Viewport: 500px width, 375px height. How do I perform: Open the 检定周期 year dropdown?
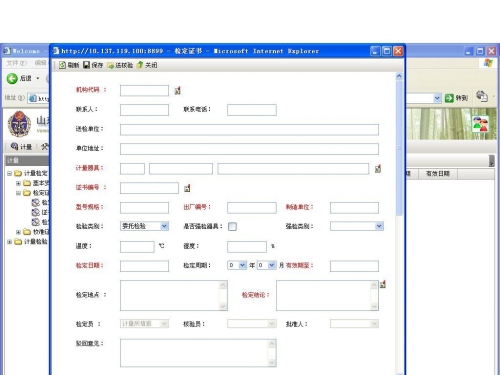click(x=237, y=265)
